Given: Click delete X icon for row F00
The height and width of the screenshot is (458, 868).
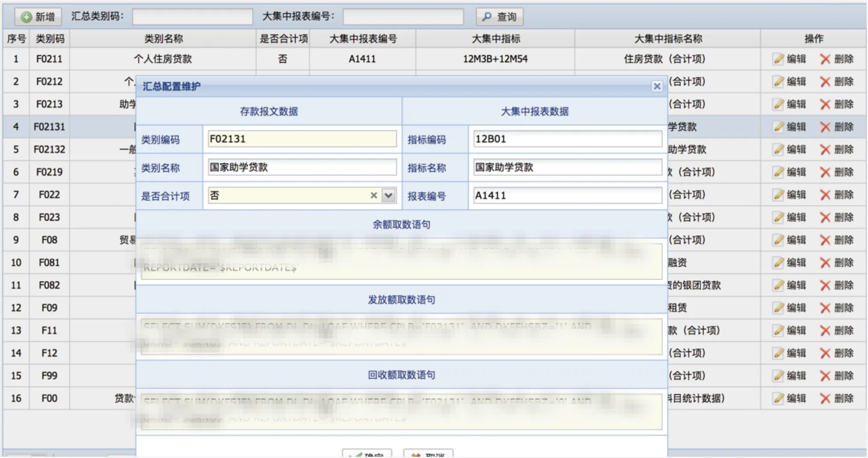Looking at the screenshot, I should (x=825, y=399).
